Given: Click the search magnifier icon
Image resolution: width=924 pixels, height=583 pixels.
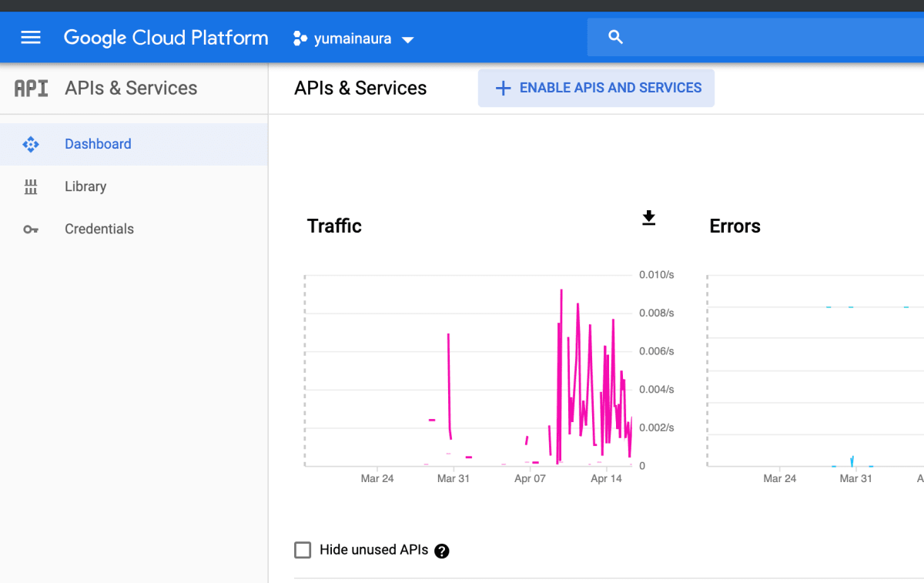Looking at the screenshot, I should [615, 37].
